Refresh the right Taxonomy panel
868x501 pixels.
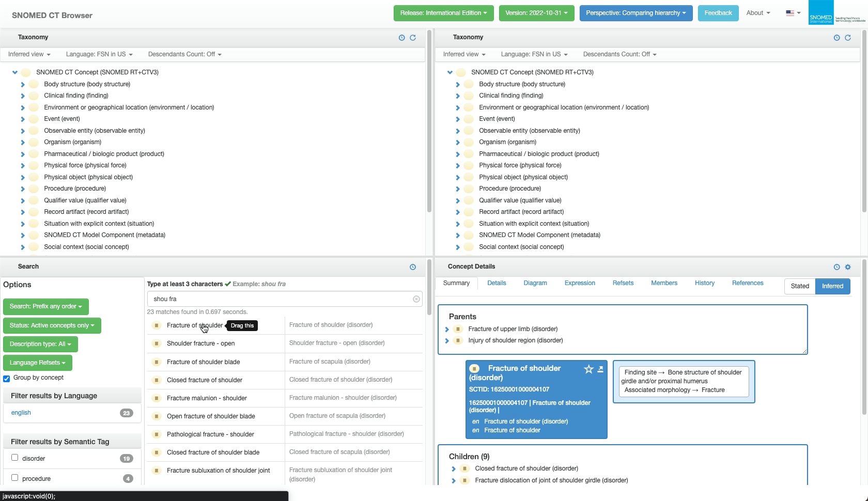coord(848,38)
